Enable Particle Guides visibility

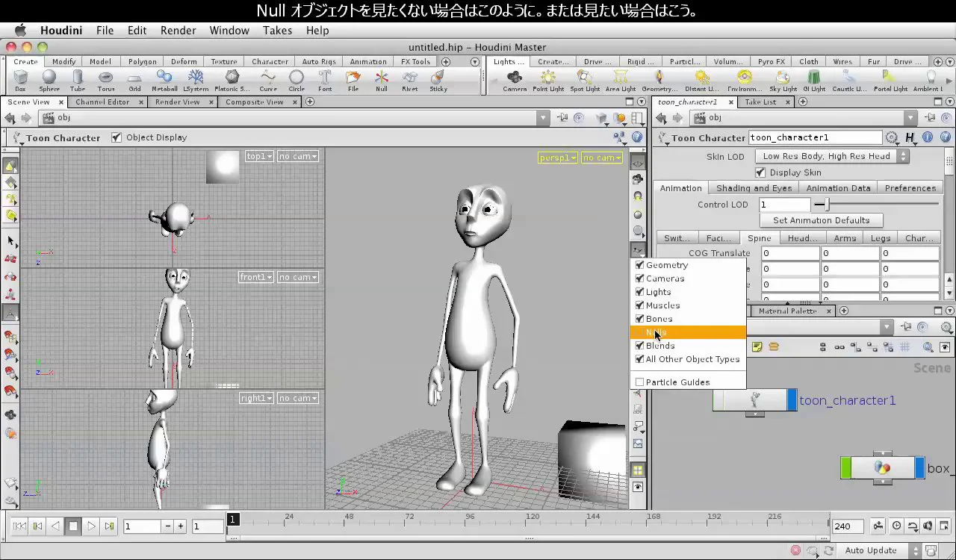coord(639,382)
